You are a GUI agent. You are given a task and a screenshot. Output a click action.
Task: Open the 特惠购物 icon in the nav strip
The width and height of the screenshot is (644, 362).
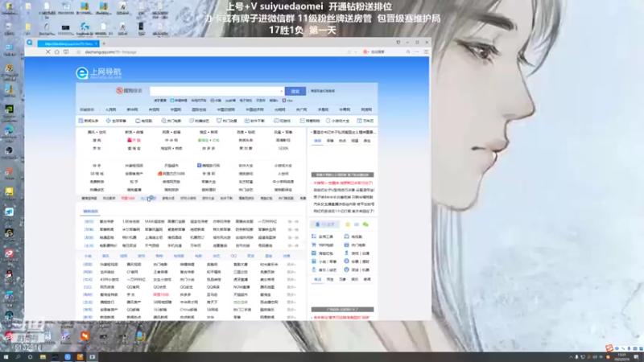[302, 121]
